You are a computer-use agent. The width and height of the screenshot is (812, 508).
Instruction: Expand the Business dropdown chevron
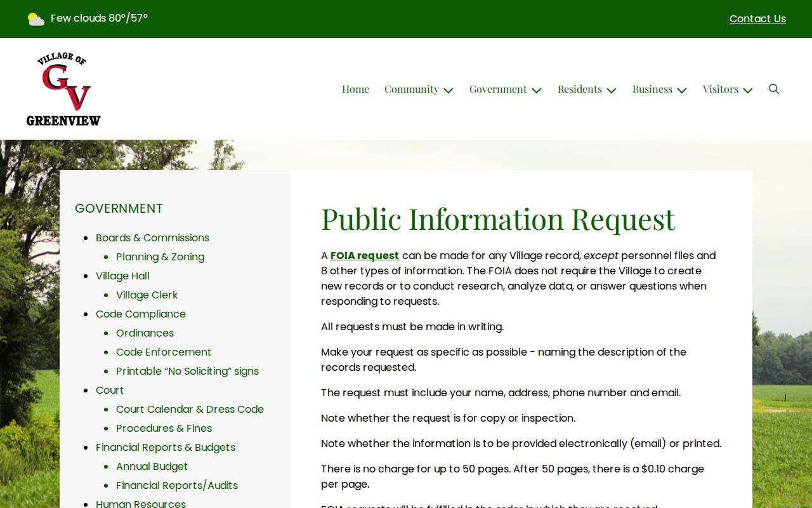pyautogui.click(x=682, y=90)
